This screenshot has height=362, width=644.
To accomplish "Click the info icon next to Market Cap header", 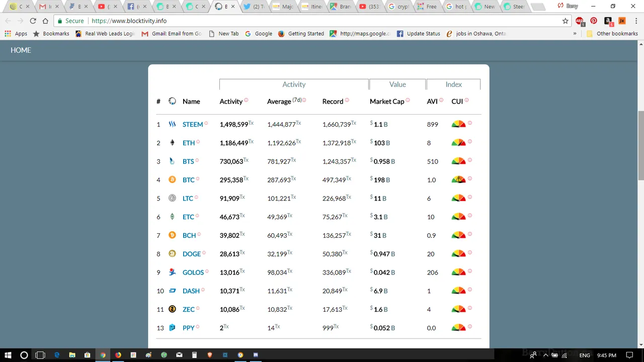I will tap(408, 100).
